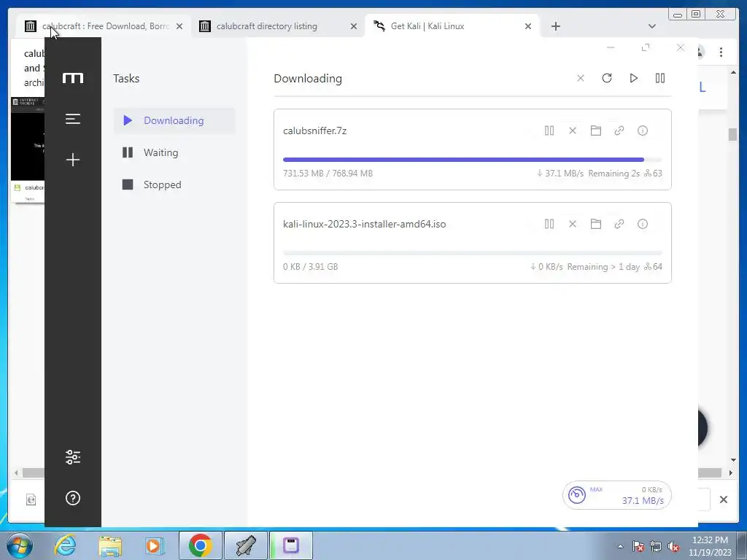The height and width of the screenshot is (560, 747).
Task: Open the muted volume tray icon
Action: 673,546
